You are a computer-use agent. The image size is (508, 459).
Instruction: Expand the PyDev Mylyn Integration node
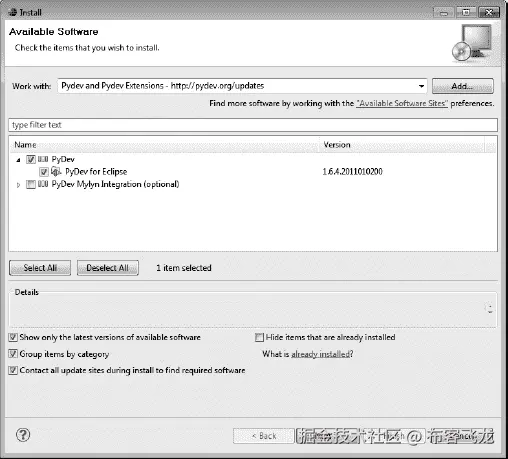point(18,185)
